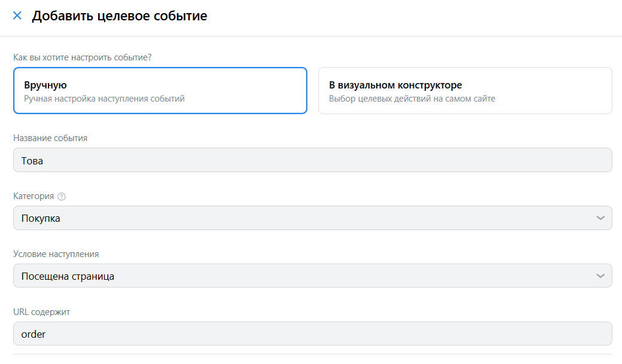Click the help icon next to Категория

(x=62, y=197)
